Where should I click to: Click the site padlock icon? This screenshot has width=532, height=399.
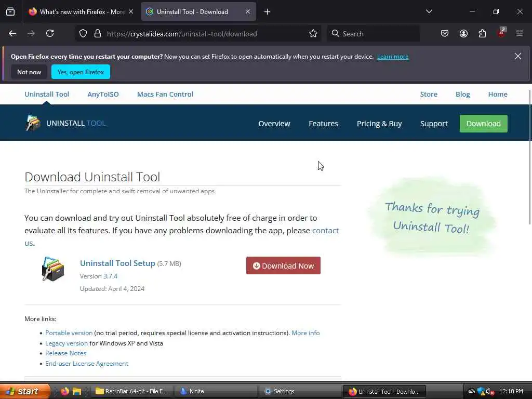pos(98,34)
